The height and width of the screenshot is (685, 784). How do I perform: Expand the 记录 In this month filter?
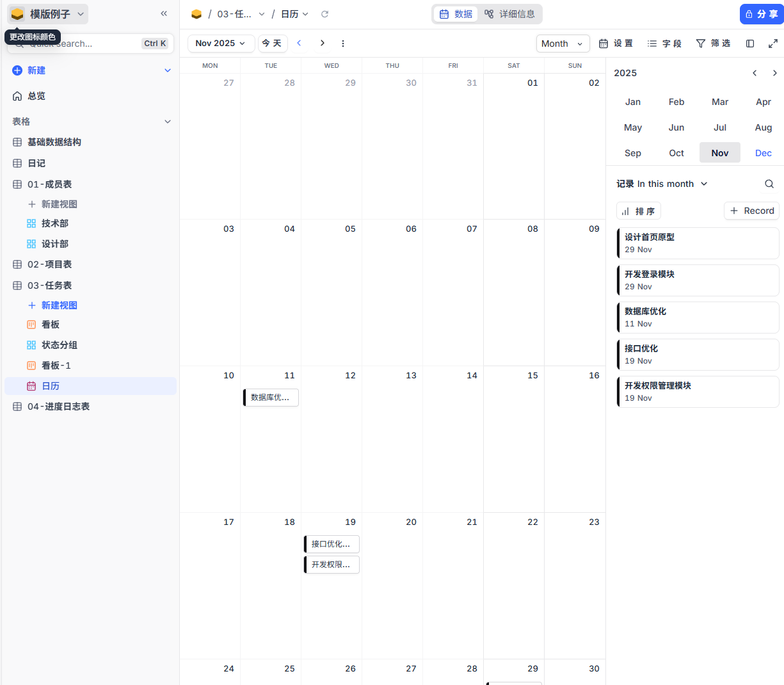click(x=662, y=184)
